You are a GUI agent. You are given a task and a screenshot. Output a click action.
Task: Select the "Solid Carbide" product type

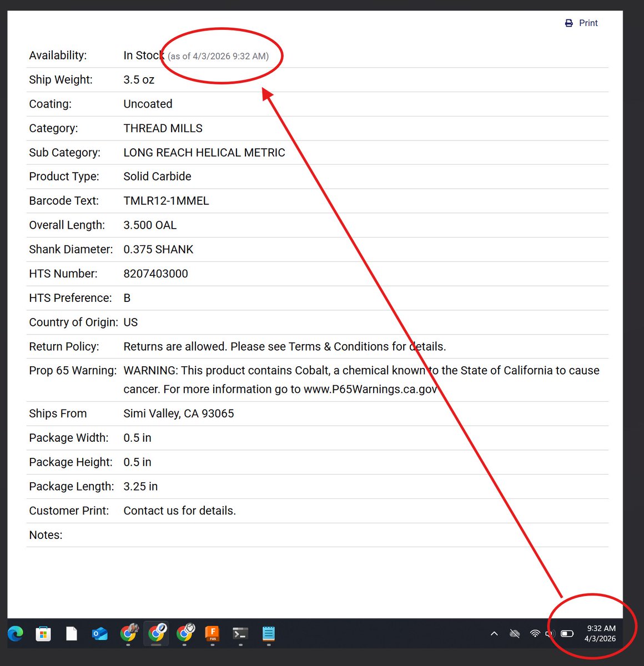tap(157, 176)
